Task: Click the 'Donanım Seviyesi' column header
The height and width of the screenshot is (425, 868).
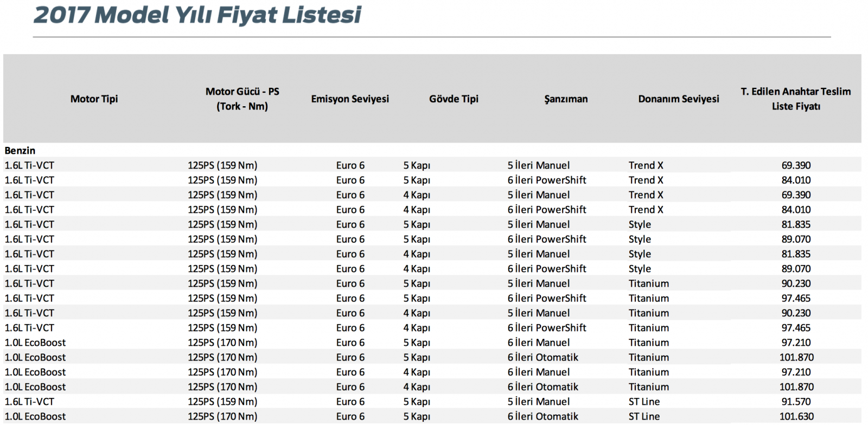Action: point(678,99)
